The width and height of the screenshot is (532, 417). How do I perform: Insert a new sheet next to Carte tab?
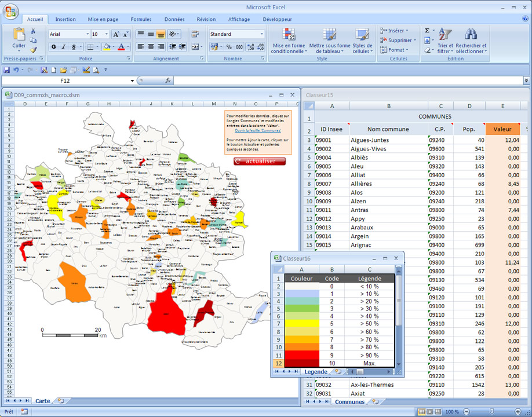61,401
